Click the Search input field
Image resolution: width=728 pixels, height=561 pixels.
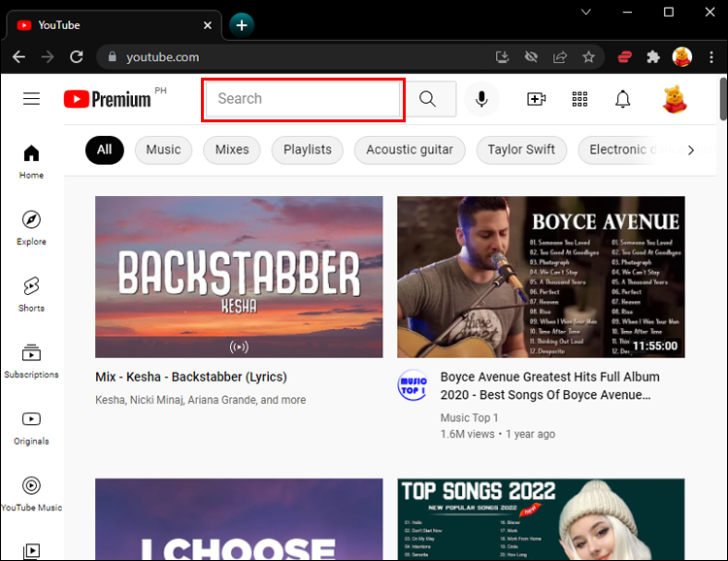303,99
